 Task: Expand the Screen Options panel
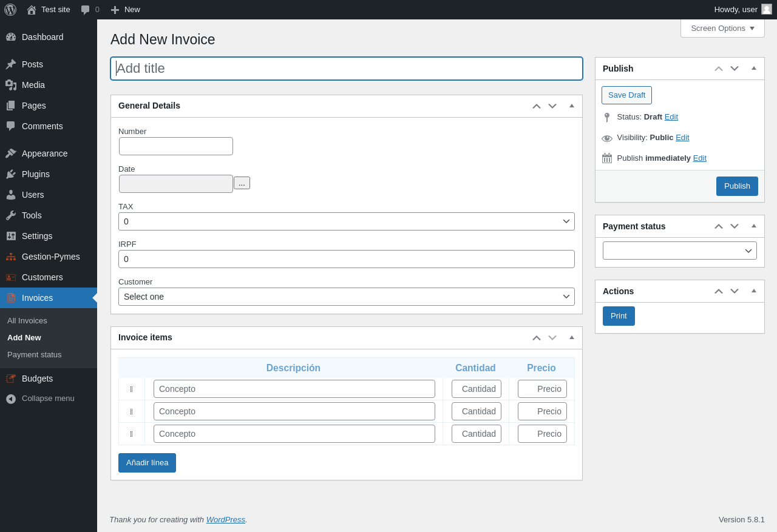(x=722, y=28)
